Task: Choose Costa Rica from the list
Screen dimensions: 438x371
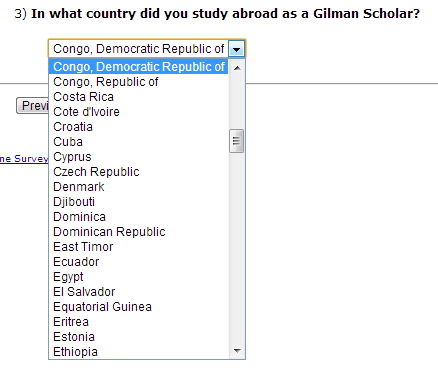Action: 139,97
